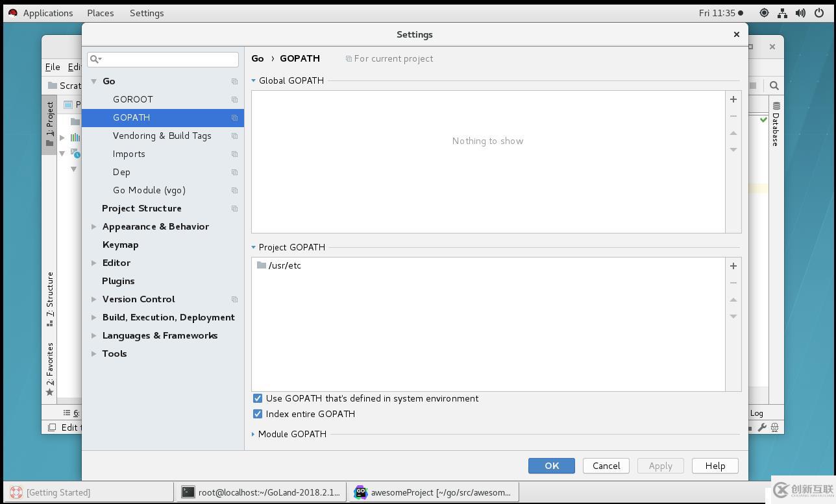
Task: Open the top panel Settings menu
Action: click(x=147, y=13)
